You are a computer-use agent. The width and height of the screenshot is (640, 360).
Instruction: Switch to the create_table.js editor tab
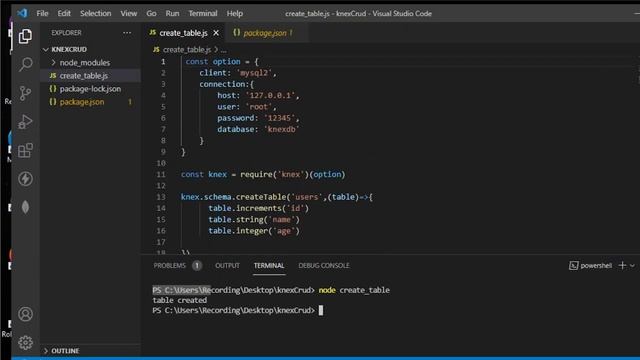(x=183, y=33)
